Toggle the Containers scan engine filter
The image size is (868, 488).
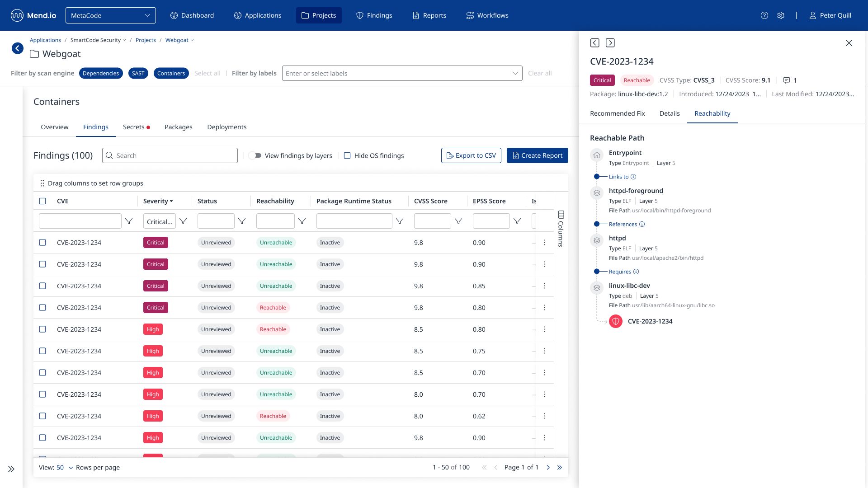171,73
